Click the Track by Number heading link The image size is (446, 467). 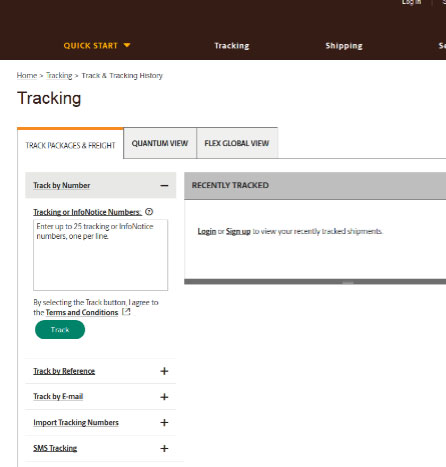[62, 185]
